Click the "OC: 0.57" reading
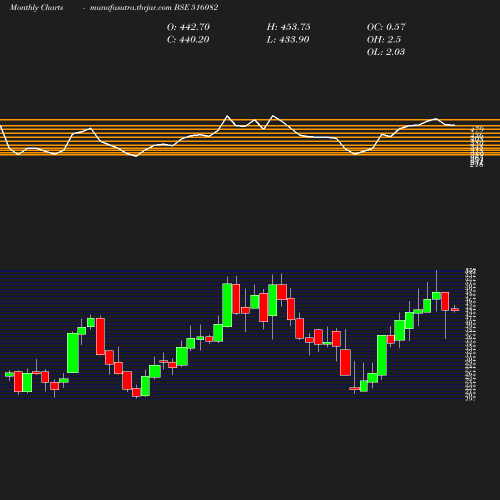This screenshot has width=500, height=500. click(386, 27)
